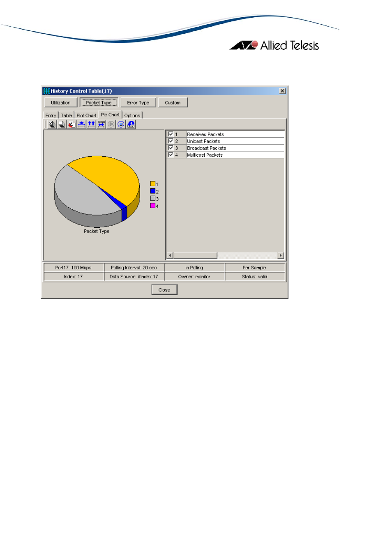Switch to the Entry tab

point(51,116)
